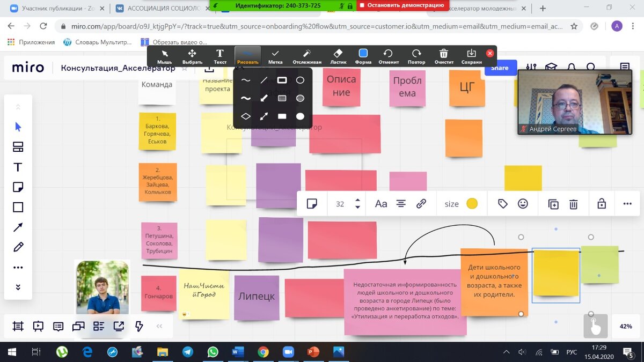Duplicate the selected sticky note

point(553,204)
